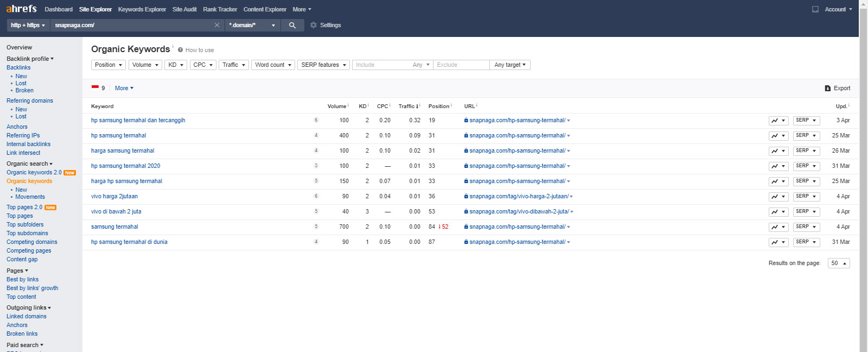Open SERP features filter dropdown
Viewport: 868px width, 352px height.
(323, 65)
